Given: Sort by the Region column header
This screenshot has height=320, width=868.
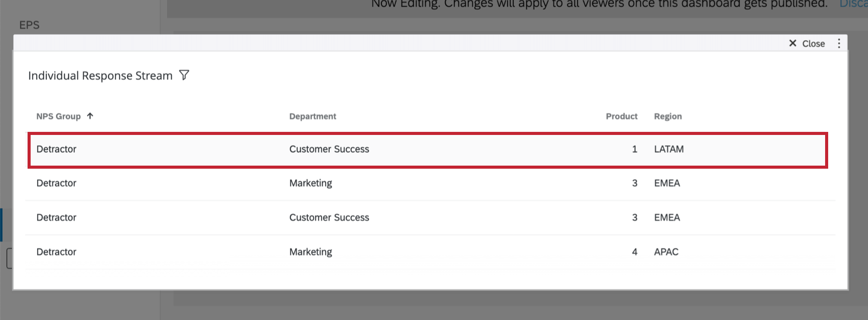Looking at the screenshot, I should (x=667, y=117).
